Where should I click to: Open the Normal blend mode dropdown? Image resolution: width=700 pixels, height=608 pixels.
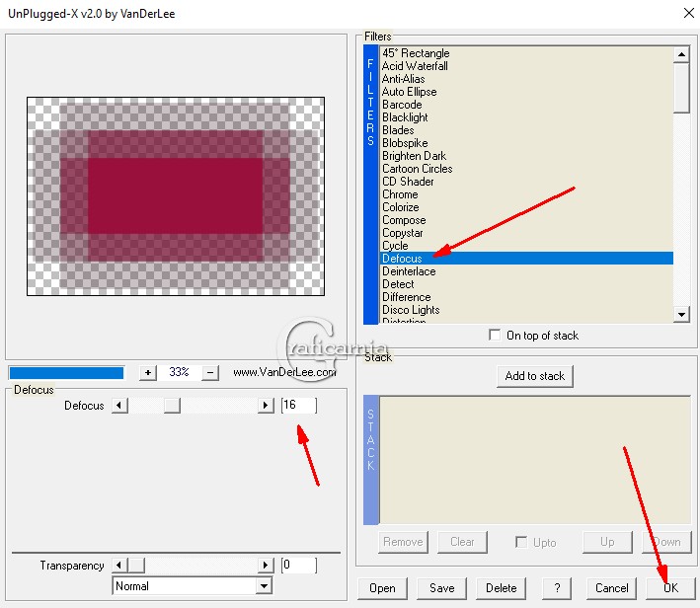(264, 585)
